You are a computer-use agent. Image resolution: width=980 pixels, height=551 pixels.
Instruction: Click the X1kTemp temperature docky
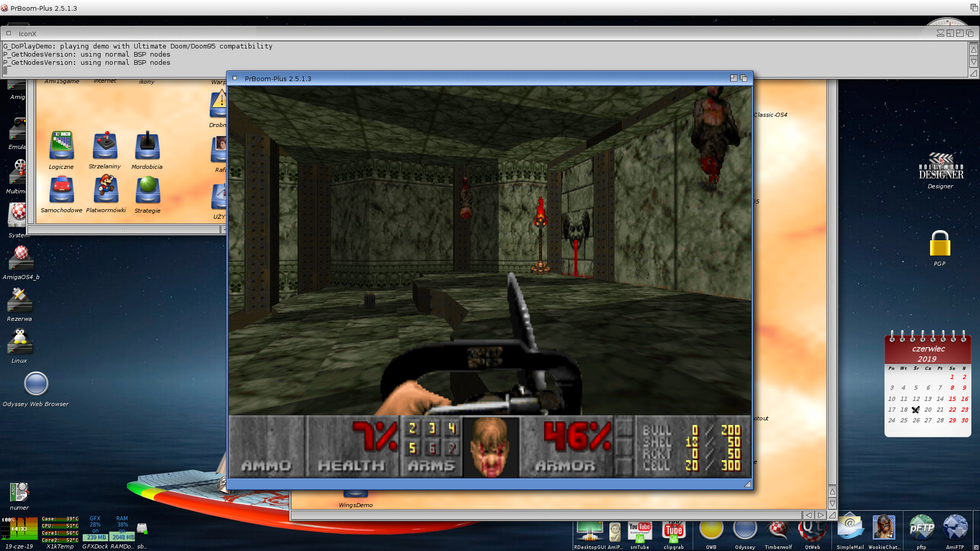pos(60,529)
